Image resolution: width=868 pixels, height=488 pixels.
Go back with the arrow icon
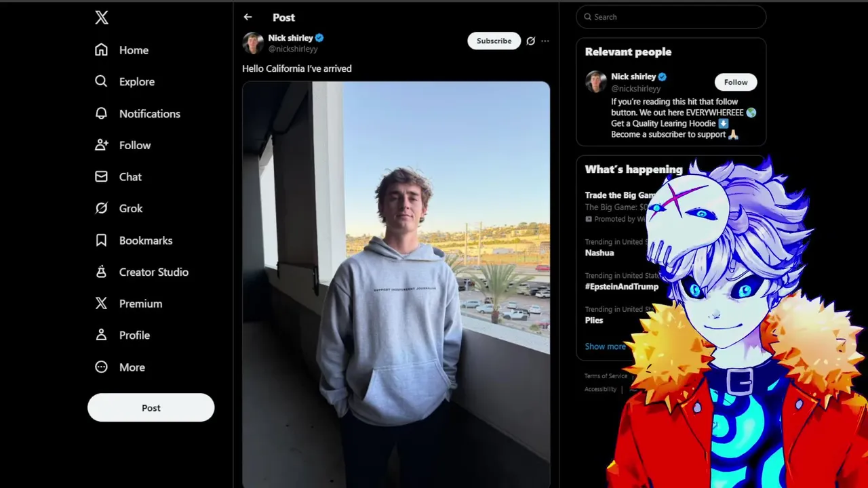[x=248, y=17]
